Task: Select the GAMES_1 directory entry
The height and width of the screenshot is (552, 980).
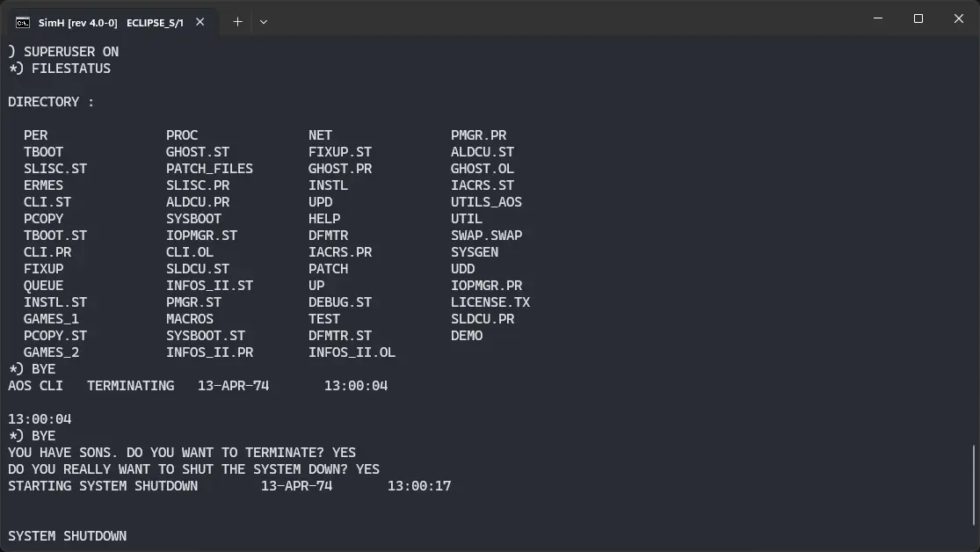Action: (x=51, y=318)
